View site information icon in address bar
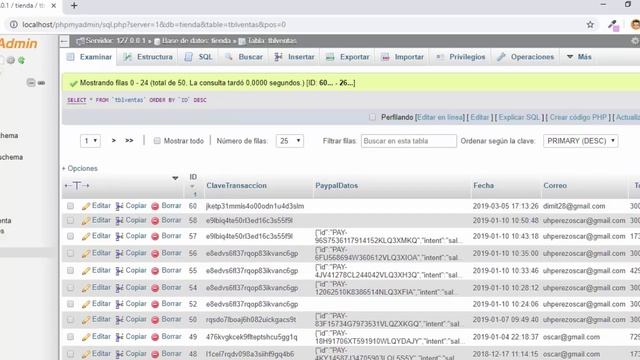This screenshot has width=640, height=360. point(13,24)
